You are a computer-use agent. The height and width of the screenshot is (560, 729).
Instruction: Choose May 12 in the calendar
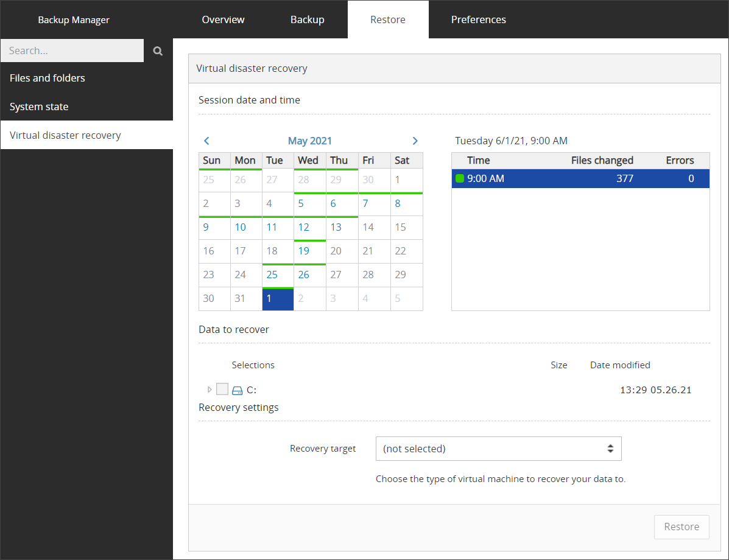[304, 227]
